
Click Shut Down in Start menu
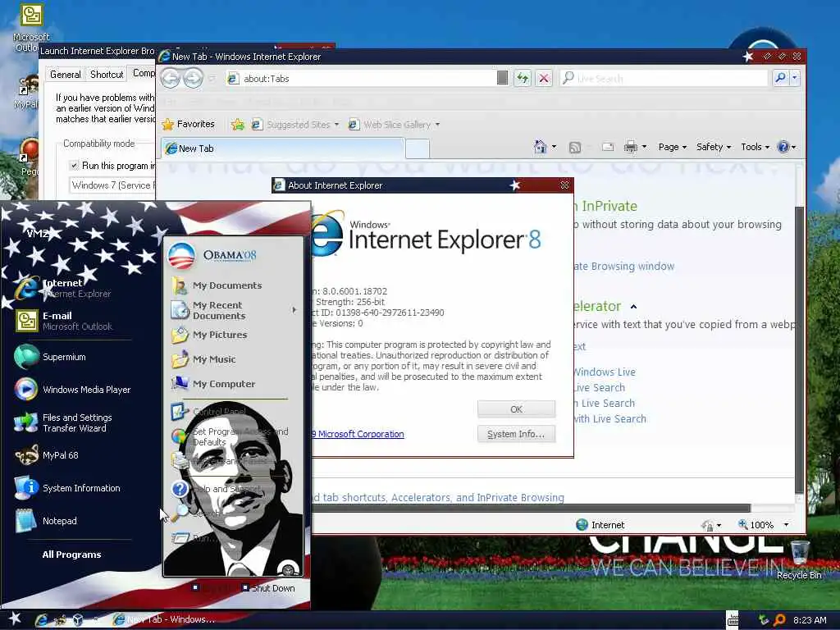[268, 588]
